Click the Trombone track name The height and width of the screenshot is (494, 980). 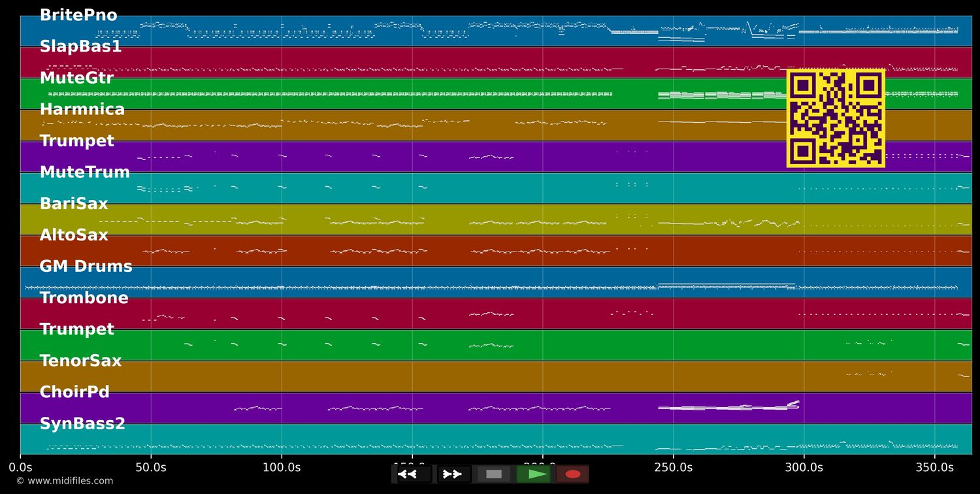(x=84, y=298)
